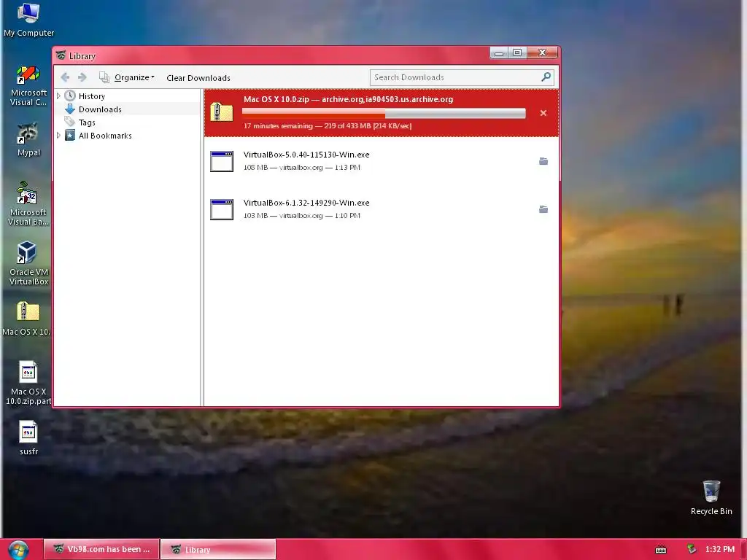Viewport: 747px width, 560px height.
Task: Open the Windows Start button
Action: click(18, 550)
